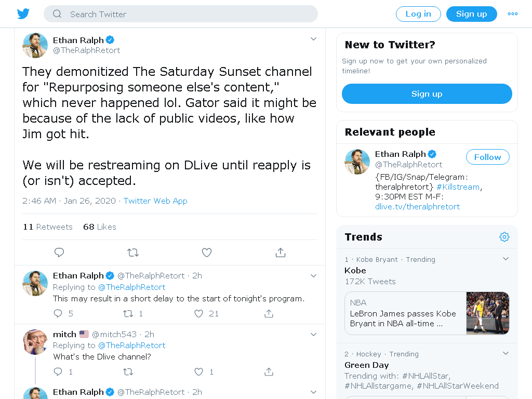The image size is (532, 399).
Task: Open the dlive.tv/theralphretort link
Action: pos(417,207)
